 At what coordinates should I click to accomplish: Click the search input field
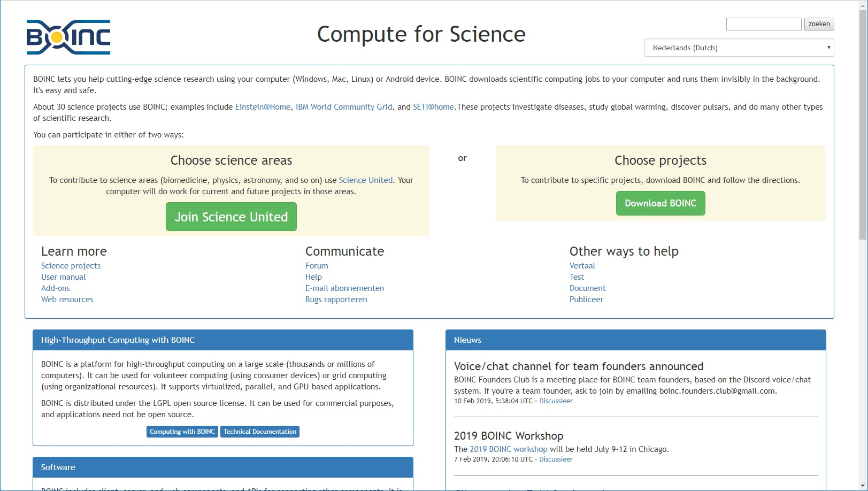click(763, 24)
